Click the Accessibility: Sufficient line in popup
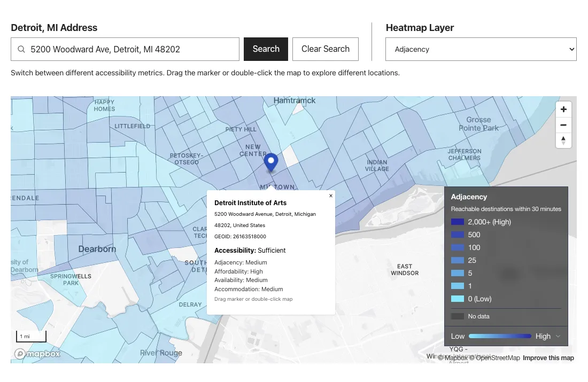The image size is (588, 382). [x=250, y=251]
